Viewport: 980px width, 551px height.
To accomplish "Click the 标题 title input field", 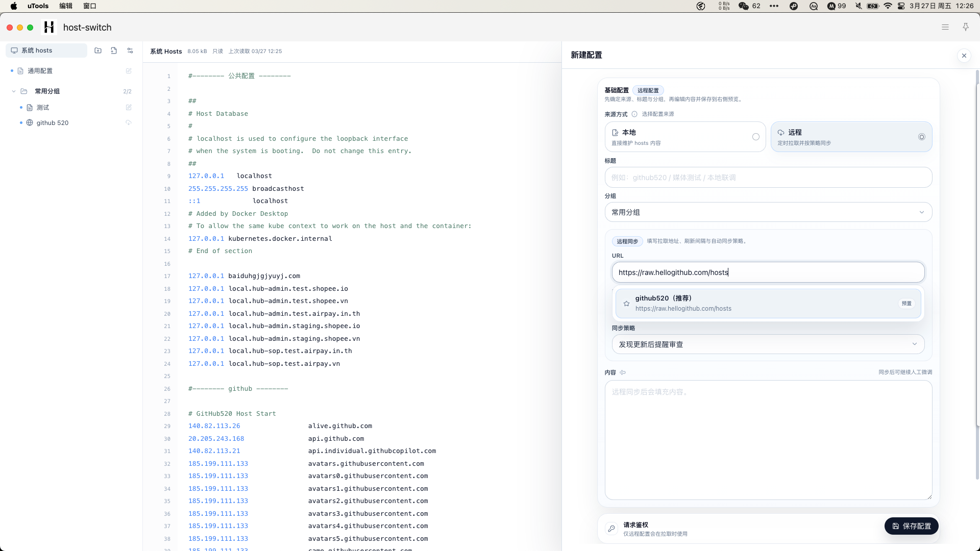I will pyautogui.click(x=768, y=178).
